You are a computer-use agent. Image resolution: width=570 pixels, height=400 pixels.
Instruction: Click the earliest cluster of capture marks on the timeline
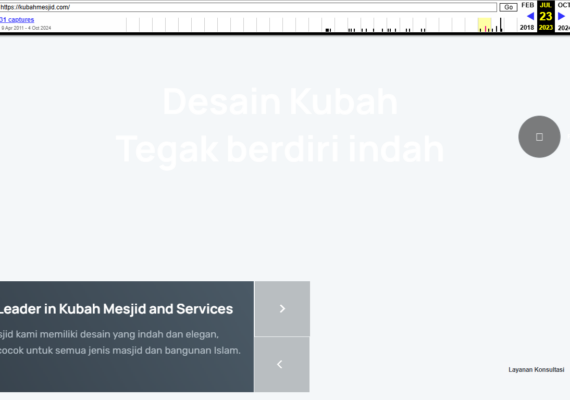(x=328, y=30)
